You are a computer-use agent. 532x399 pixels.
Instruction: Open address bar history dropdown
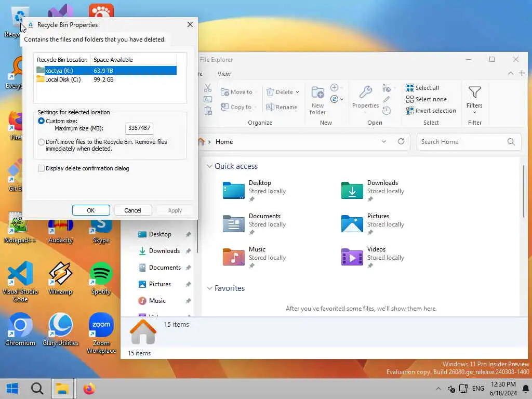[384, 141]
